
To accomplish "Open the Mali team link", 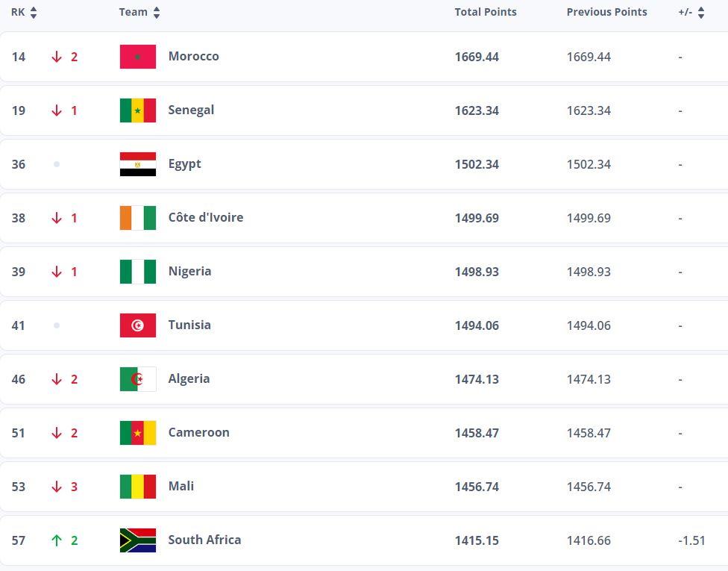I will (181, 487).
